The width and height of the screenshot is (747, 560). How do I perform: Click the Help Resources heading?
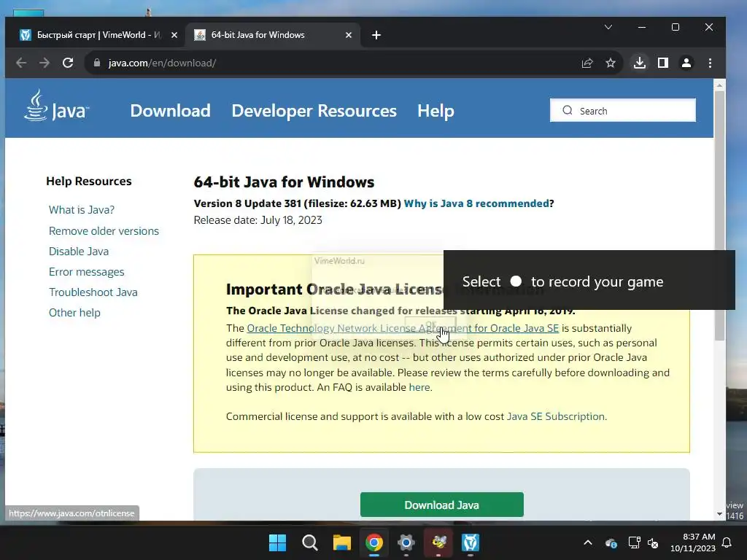(88, 181)
